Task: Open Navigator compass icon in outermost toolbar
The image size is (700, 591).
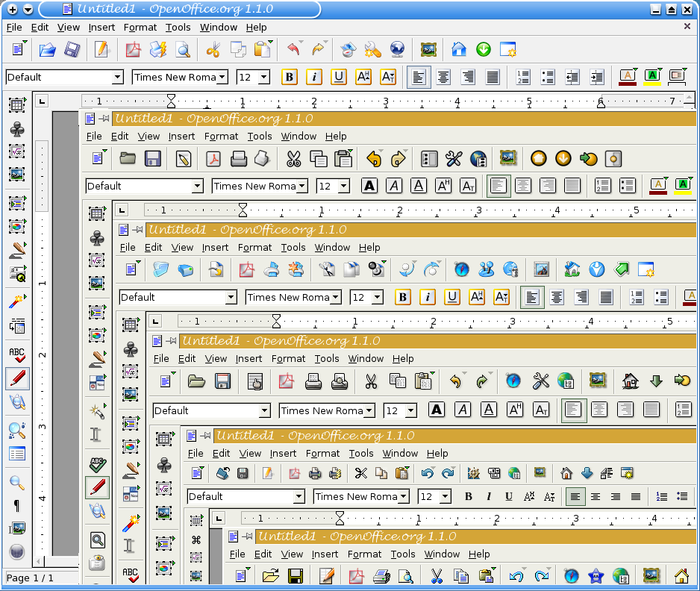Action: coord(349,49)
